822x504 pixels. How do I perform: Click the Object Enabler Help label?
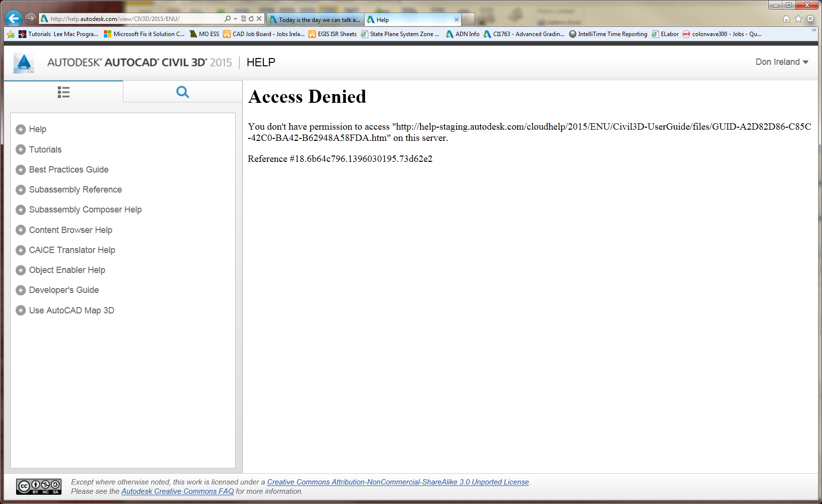pos(67,270)
